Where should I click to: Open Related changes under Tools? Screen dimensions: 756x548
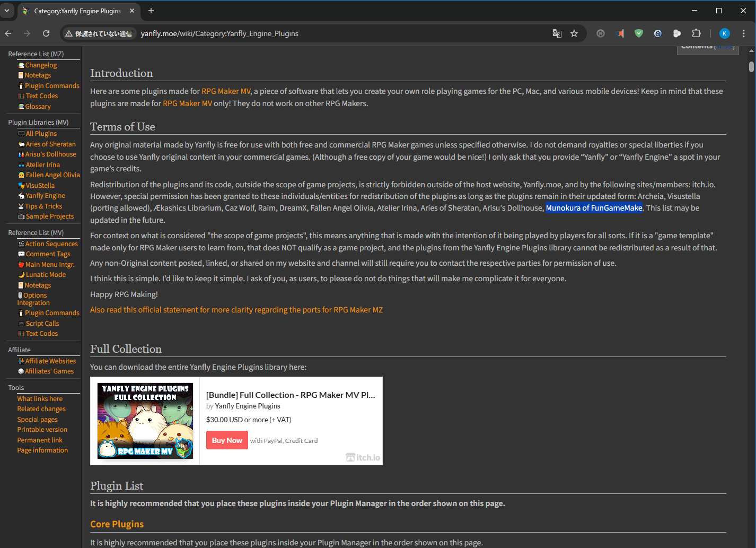click(x=41, y=409)
